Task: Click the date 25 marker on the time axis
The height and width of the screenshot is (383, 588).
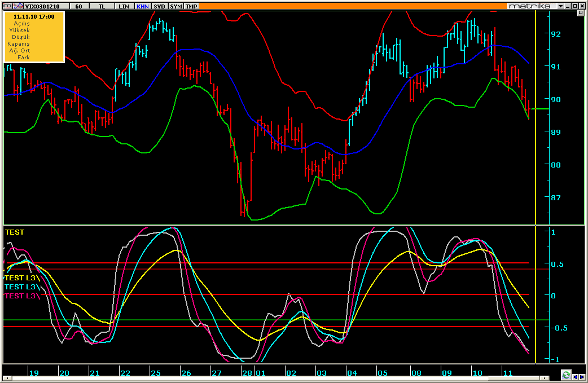Action: pyautogui.click(x=155, y=373)
